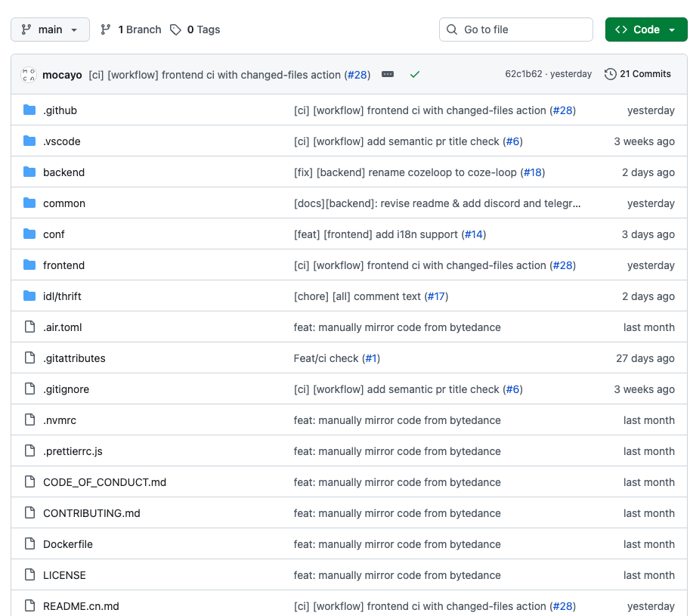Click the .nvmrc file icon
The image size is (690, 616).
tap(29, 419)
